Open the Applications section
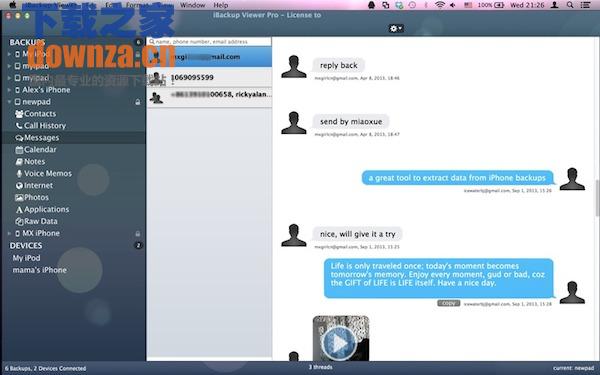Screen dimensions: 600x375 point(42,209)
